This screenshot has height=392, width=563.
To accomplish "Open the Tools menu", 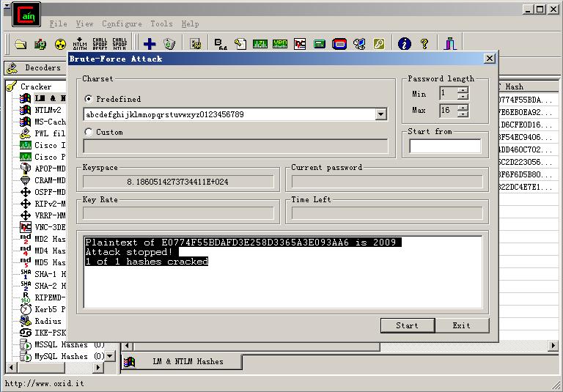I will click(x=161, y=23).
